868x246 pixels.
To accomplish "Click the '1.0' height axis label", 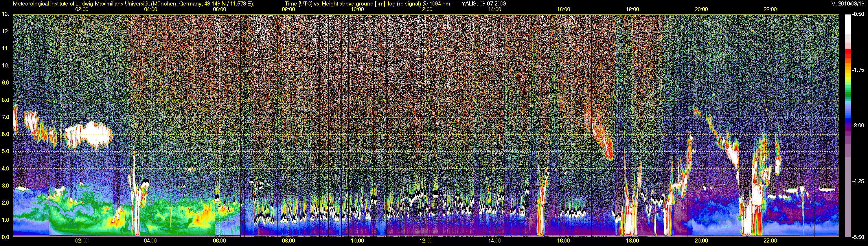I will click(5, 220).
